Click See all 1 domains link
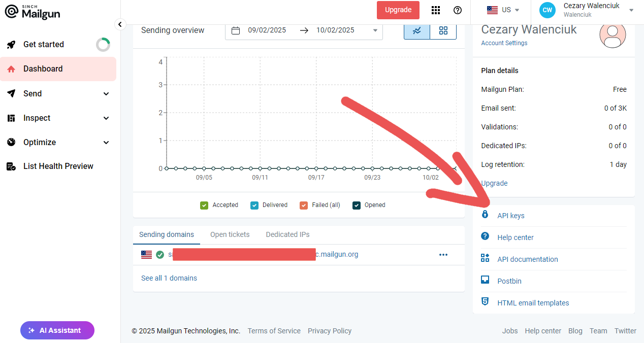This screenshot has height=343, width=644. [169, 278]
